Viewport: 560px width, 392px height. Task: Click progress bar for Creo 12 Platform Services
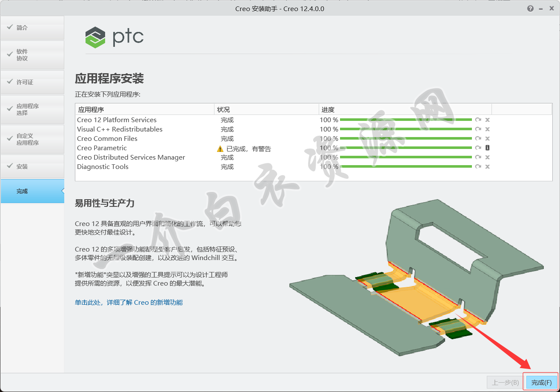(x=406, y=120)
